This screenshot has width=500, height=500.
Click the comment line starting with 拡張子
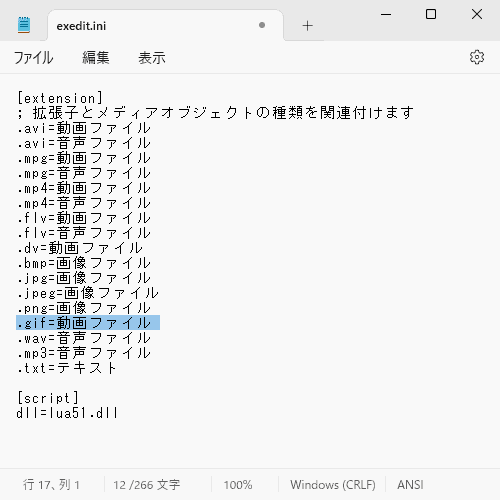[x=215, y=113]
